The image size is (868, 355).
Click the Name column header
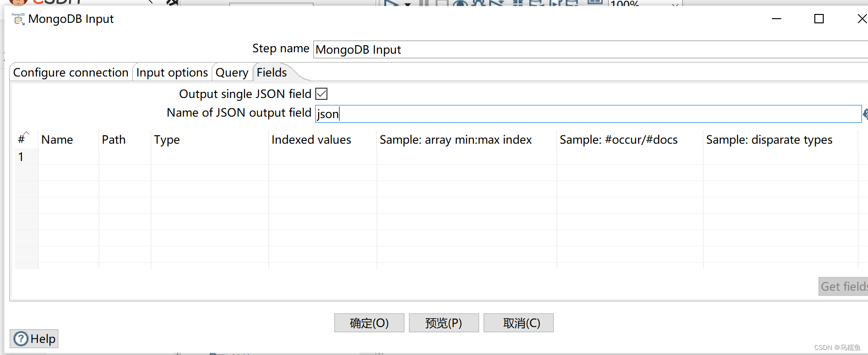69,139
